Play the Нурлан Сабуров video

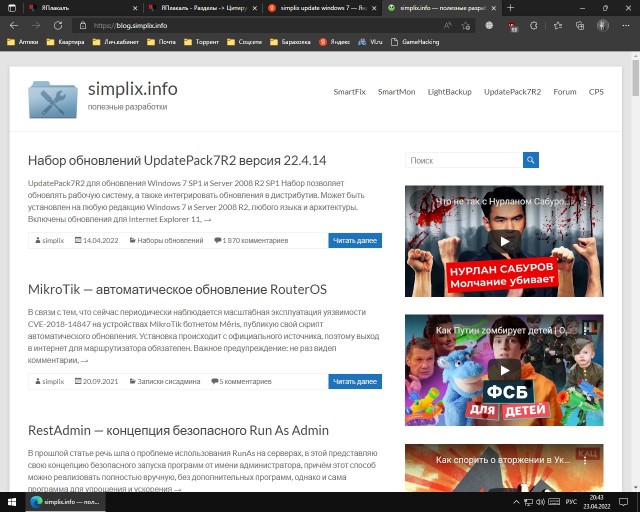click(x=504, y=241)
